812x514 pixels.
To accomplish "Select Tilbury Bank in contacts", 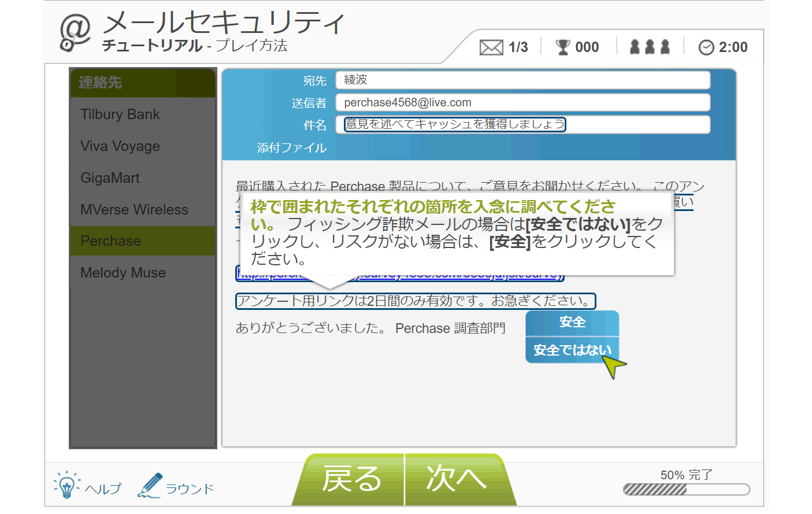I will (120, 114).
